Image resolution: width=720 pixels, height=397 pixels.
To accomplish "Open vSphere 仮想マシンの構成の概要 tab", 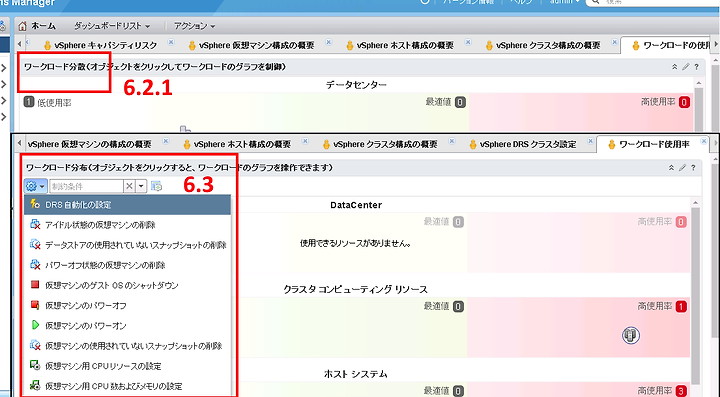I will coord(90,144).
